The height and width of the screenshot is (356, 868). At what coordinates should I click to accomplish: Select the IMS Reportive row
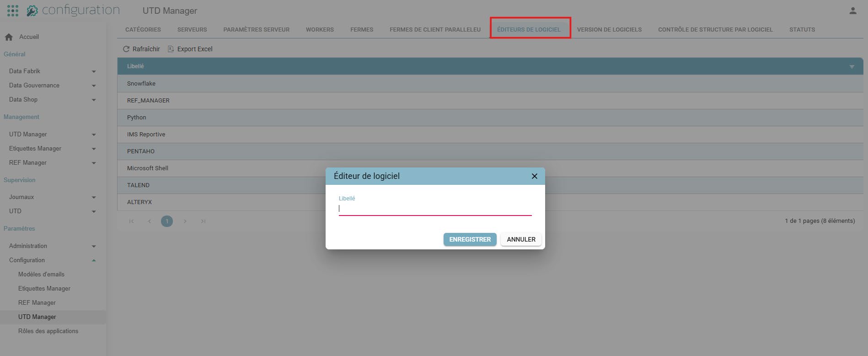(490, 135)
